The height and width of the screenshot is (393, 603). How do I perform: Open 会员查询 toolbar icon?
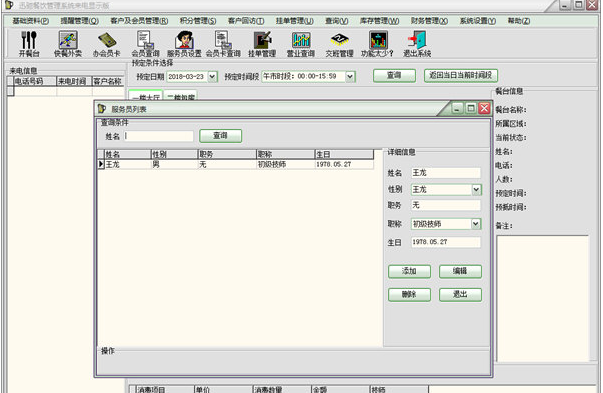click(145, 40)
